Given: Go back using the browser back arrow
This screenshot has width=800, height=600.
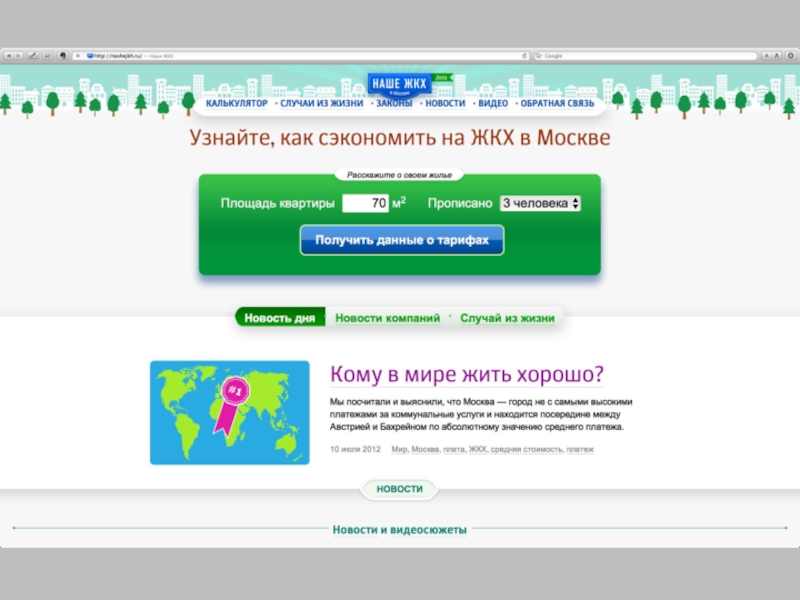Looking at the screenshot, I should click(x=9, y=56).
